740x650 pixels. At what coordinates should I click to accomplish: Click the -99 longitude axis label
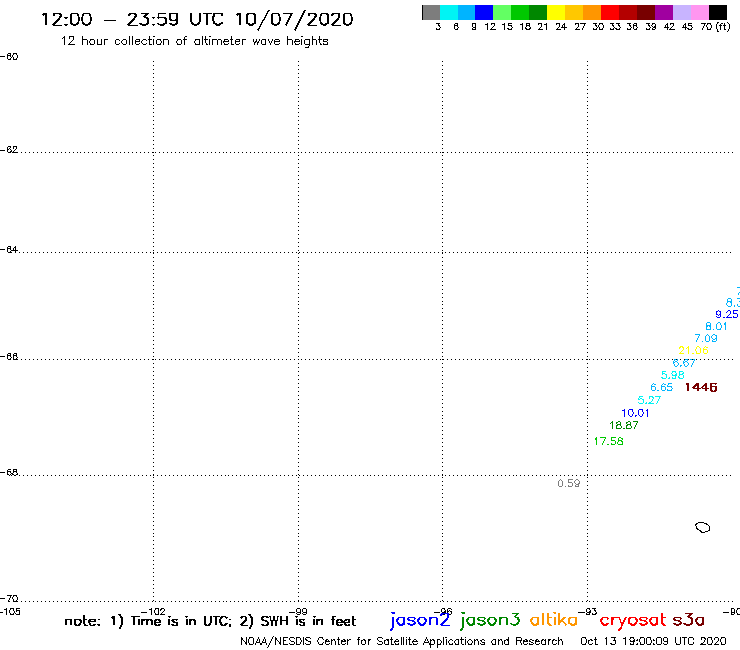click(x=298, y=612)
